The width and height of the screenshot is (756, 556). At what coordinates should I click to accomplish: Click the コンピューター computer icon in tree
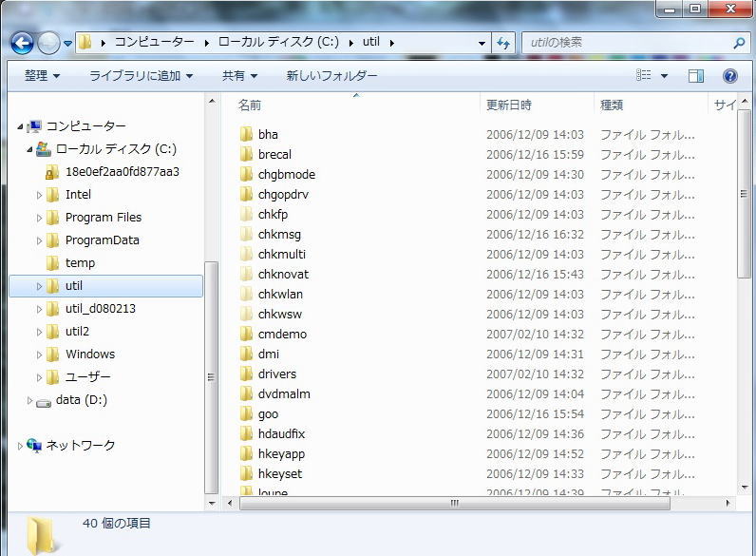coord(35,126)
